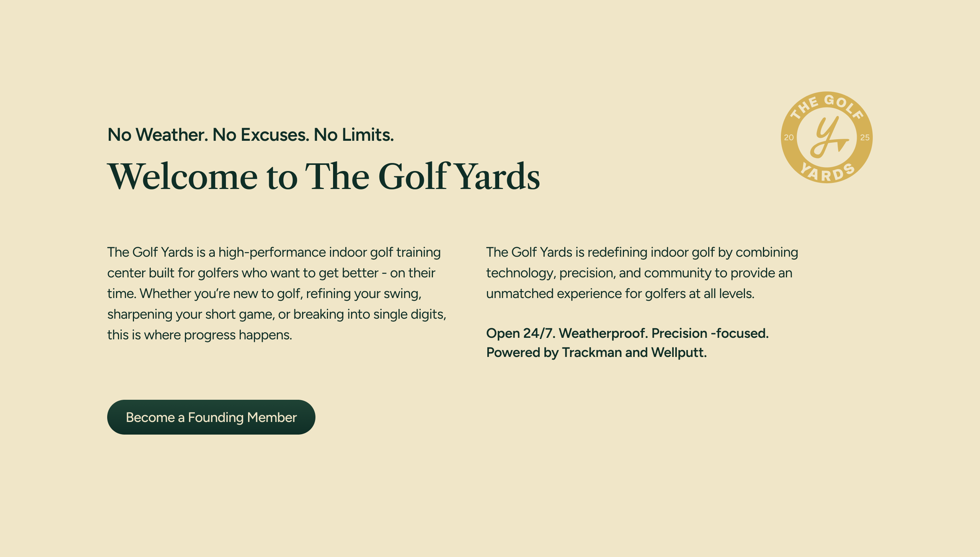Click the word "Welcome" in the heading
The image size is (980, 557).
point(183,176)
